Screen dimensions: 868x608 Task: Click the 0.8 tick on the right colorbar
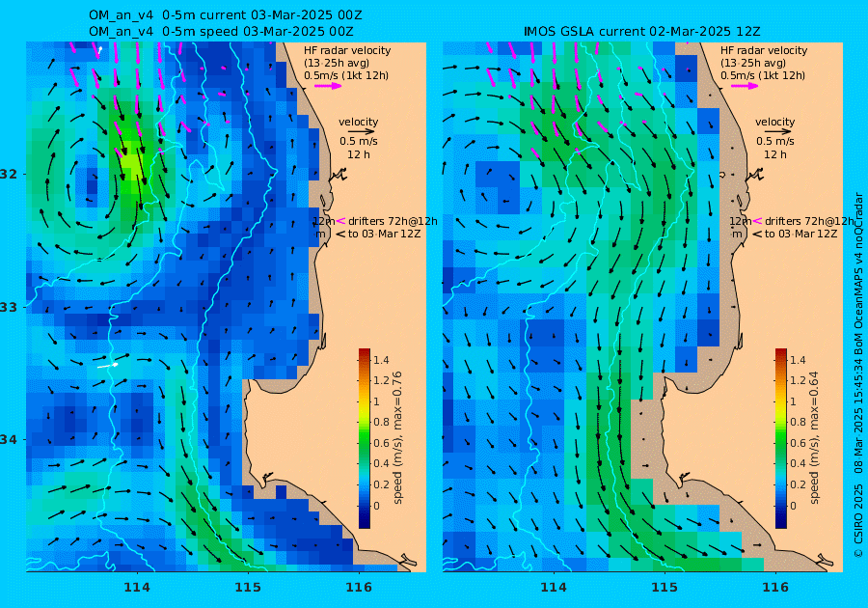(x=798, y=422)
